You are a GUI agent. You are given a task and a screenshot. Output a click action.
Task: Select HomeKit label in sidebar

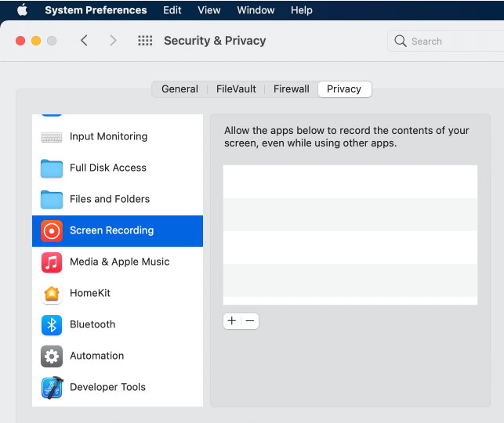(90, 293)
